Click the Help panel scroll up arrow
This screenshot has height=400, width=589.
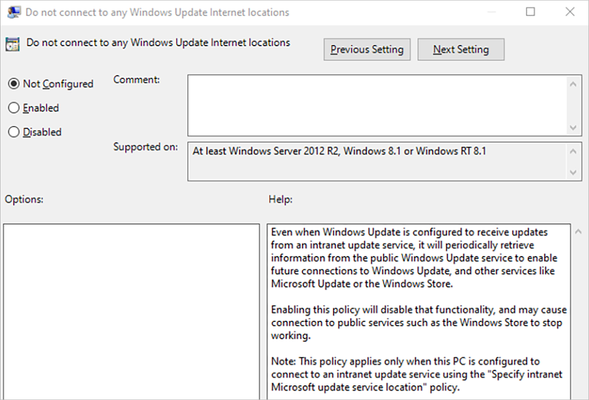pyautogui.click(x=578, y=232)
